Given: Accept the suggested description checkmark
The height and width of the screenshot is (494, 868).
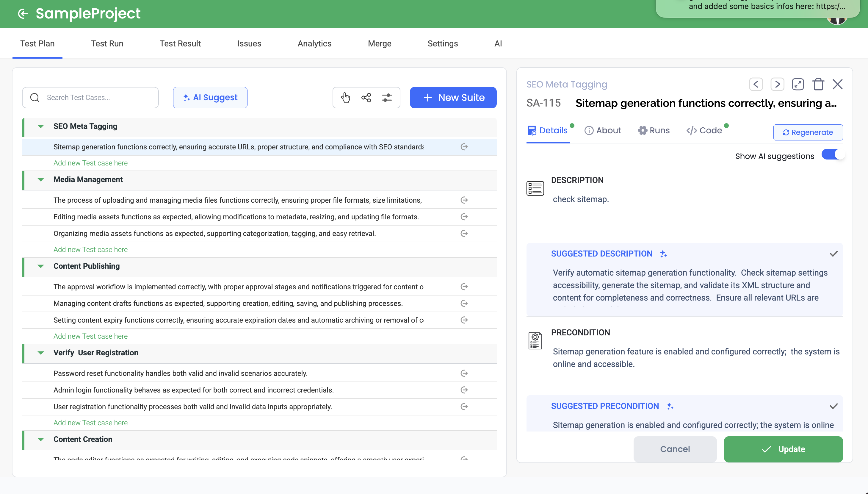Looking at the screenshot, I should [833, 254].
